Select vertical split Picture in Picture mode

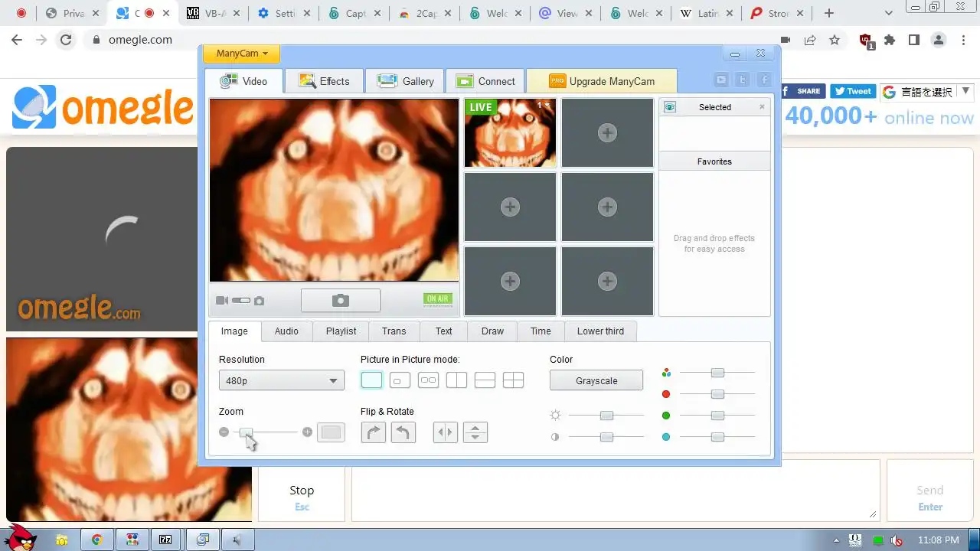coord(456,380)
